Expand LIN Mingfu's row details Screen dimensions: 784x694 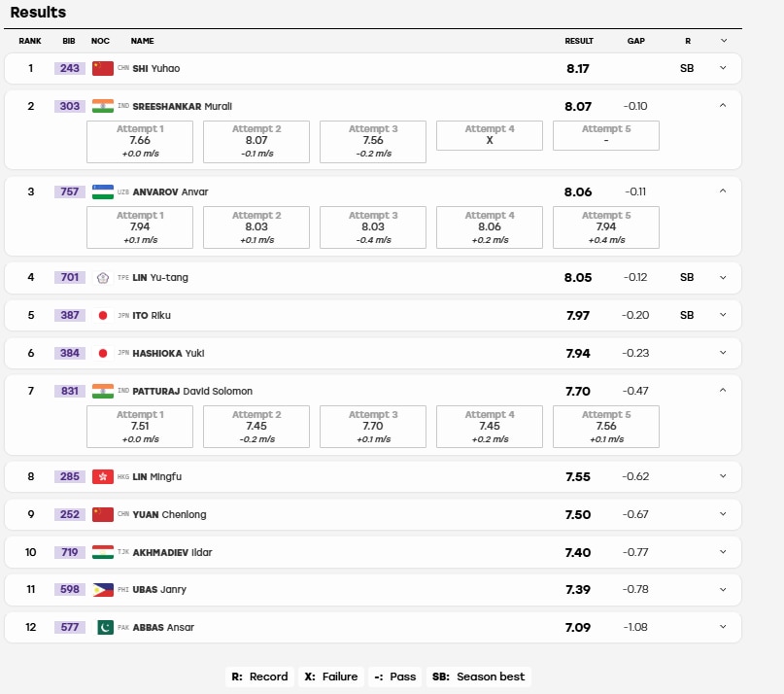[723, 476]
